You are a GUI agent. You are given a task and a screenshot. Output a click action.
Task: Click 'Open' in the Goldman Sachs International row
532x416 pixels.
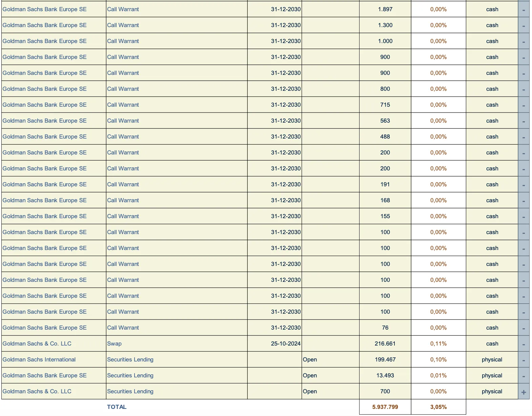click(x=310, y=359)
